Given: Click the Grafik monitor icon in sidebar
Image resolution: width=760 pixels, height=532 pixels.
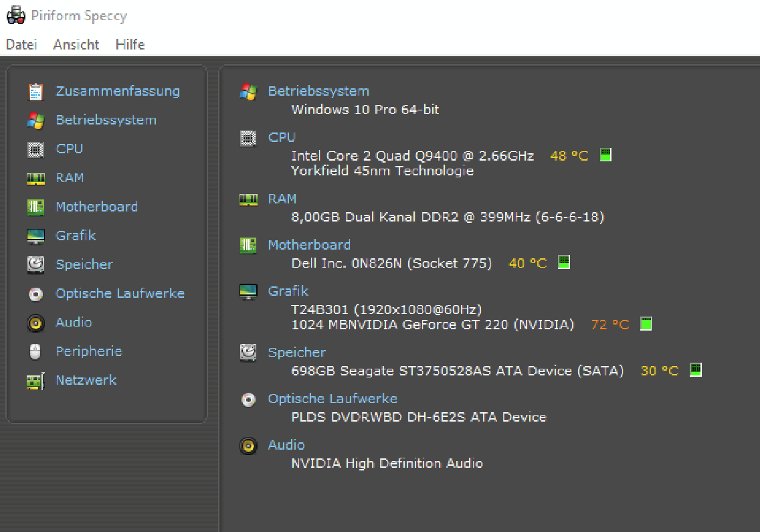Looking at the screenshot, I should [35, 236].
